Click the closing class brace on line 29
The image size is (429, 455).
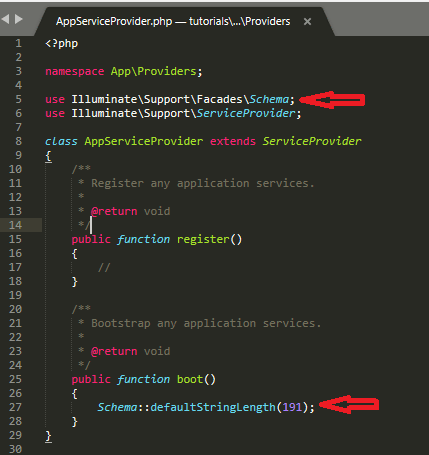[48, 436]
